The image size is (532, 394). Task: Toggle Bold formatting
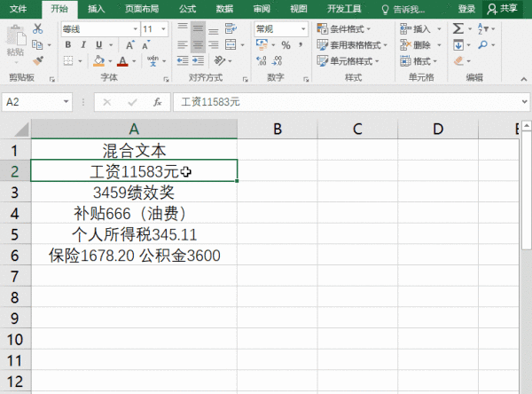tap(68, 44)
